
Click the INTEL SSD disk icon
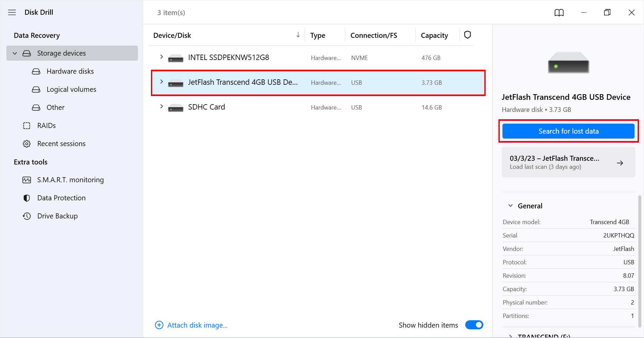(x=176, y=58)
